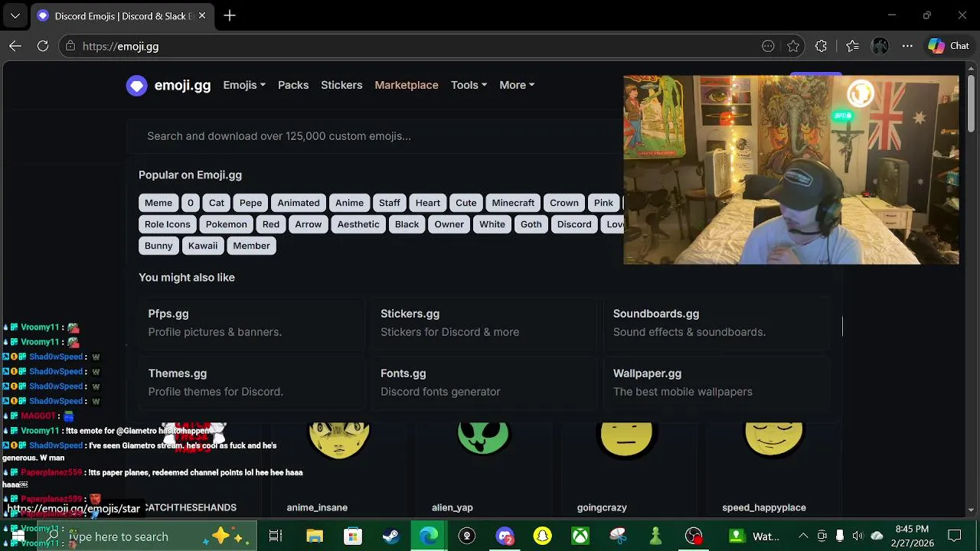Viewport: 980px width, 551px height.
Task: Open the Soundboards.gg link
Action: pos(717,322)
